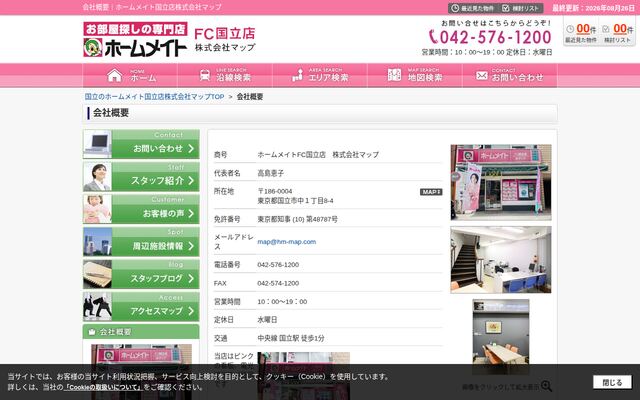Viewport: 640px width, 400px height.
Task: Open 検討リスト in the top bar
Action: coord(522,8)
